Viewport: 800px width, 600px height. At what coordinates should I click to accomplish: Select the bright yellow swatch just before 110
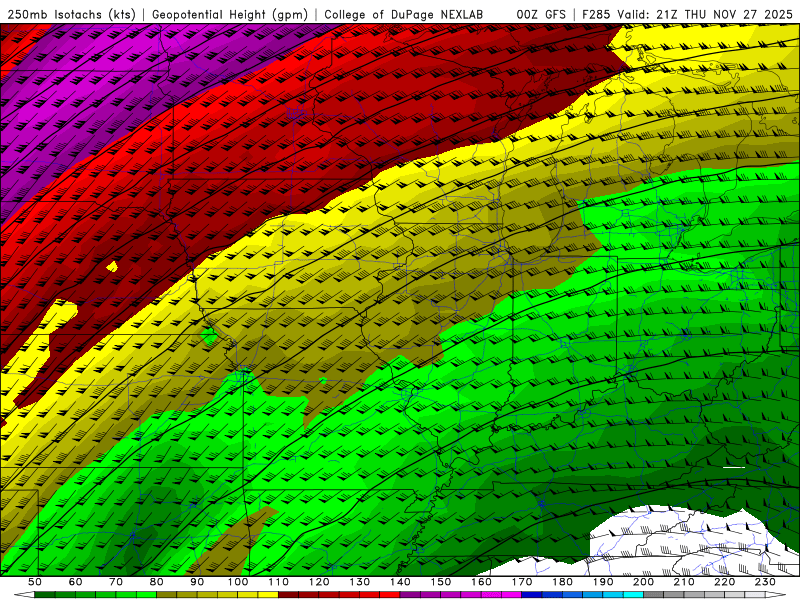[x=268, y=595]
